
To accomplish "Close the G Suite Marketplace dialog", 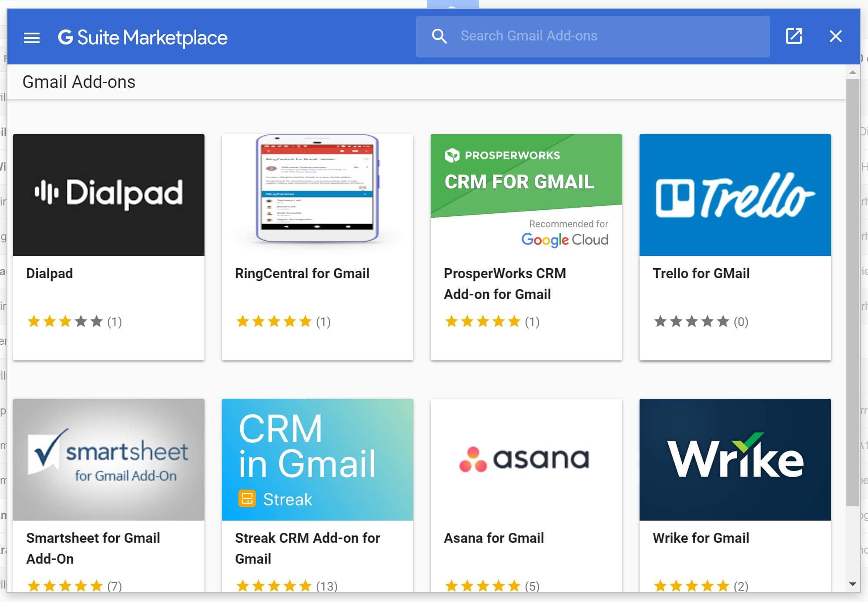I will pos(835,36).
